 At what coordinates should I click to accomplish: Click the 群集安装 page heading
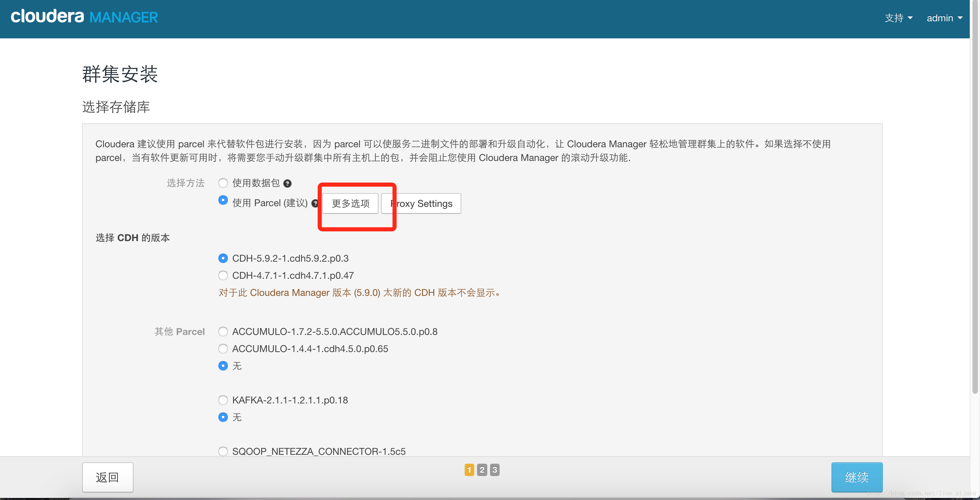(x=120, y=74)
